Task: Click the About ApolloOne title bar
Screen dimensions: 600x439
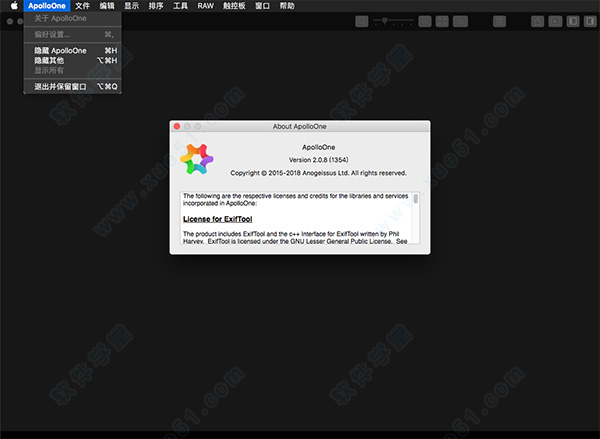Action: (300, 126)
